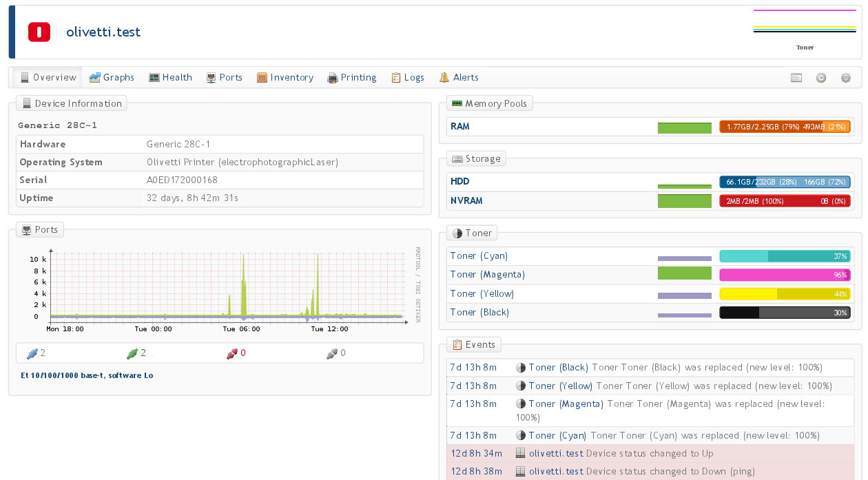Click toner icon beside Toner (Cyan) event

point(521,436)
